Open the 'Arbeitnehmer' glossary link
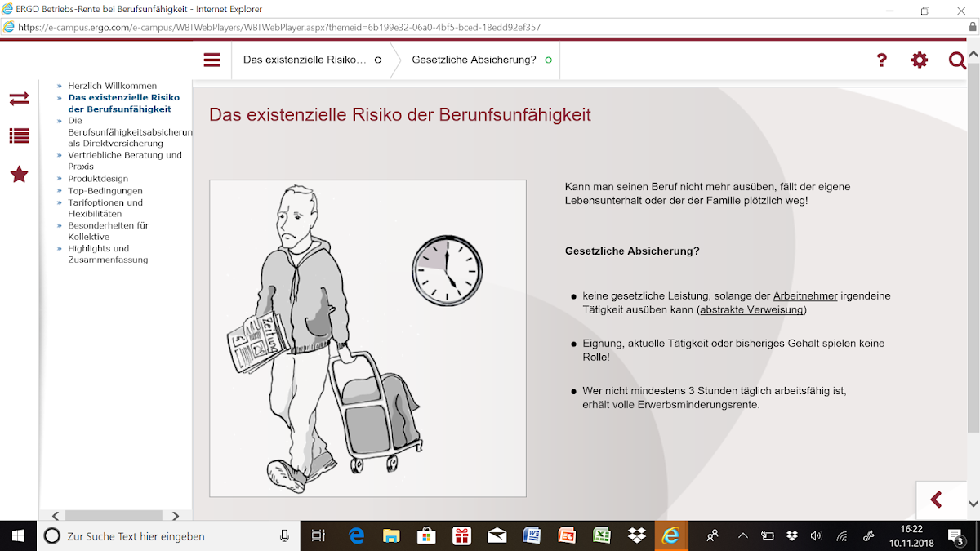 coord(805,295)
